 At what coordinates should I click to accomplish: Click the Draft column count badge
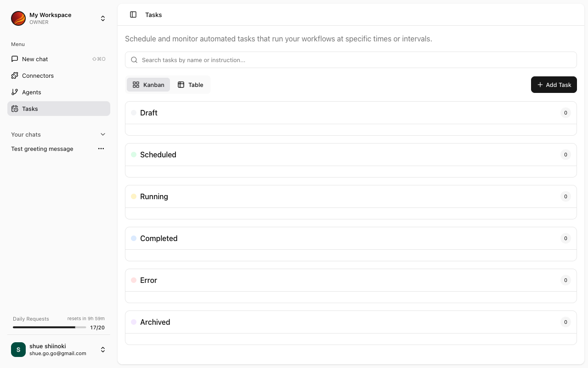tap(565, 113)
